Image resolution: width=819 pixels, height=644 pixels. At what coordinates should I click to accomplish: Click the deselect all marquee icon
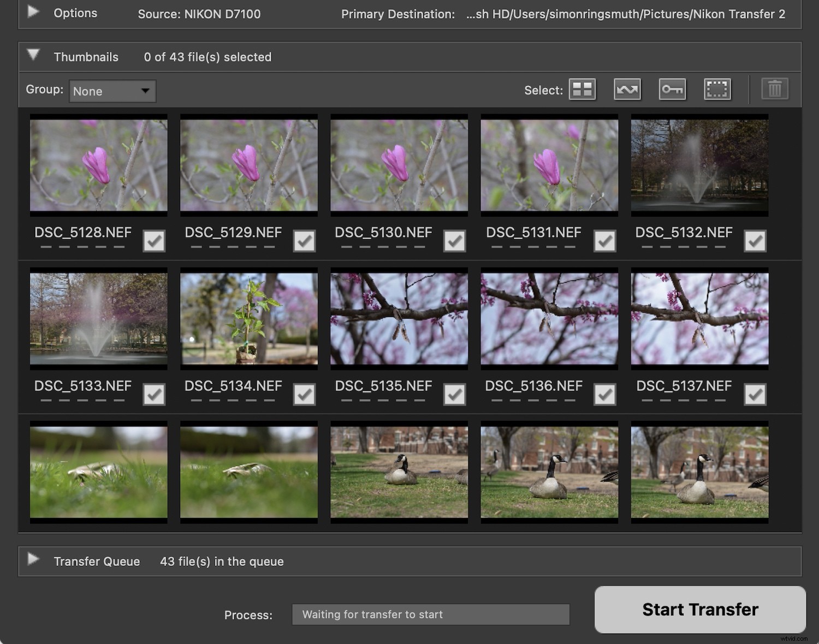(717, 89)
